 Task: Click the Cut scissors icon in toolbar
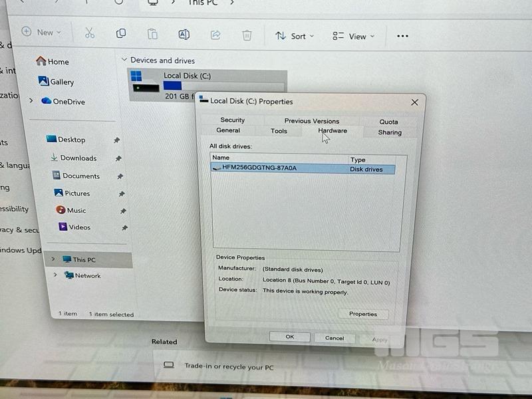pyautogui.click(x=90, y=34)
